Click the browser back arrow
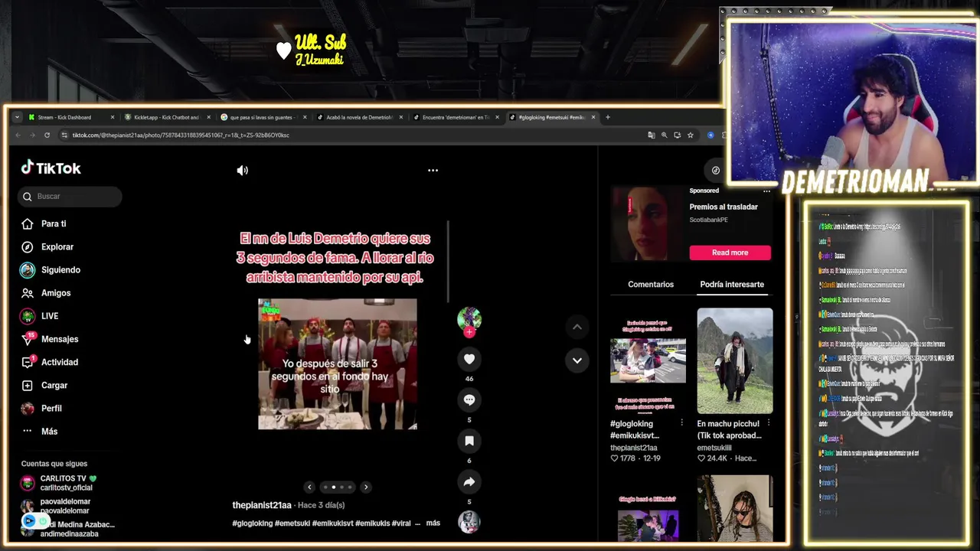The height and width of the screenshot is (551, 980). pyautogui.click(x=18, y=135)
